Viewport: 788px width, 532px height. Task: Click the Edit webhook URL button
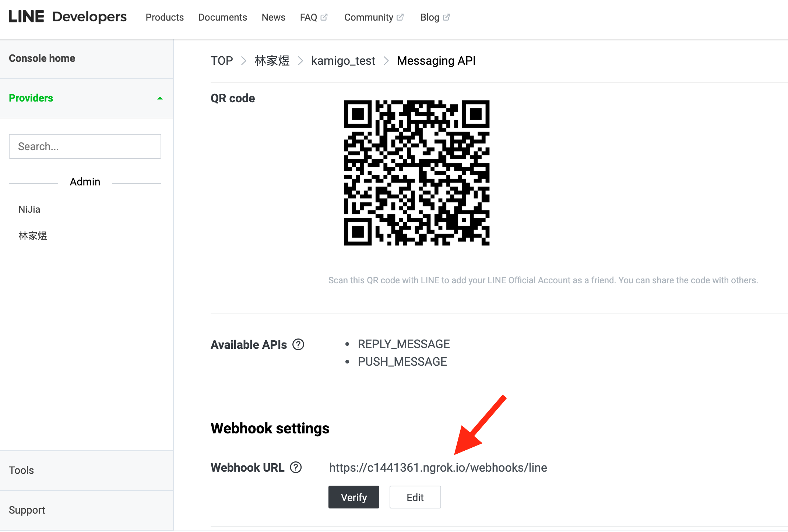click(x=415, y=497)
